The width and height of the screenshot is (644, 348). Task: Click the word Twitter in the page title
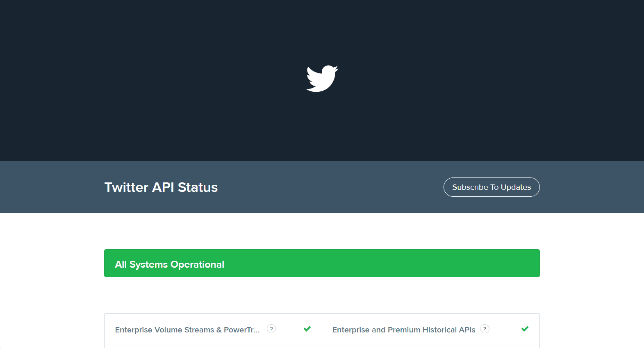126,187
